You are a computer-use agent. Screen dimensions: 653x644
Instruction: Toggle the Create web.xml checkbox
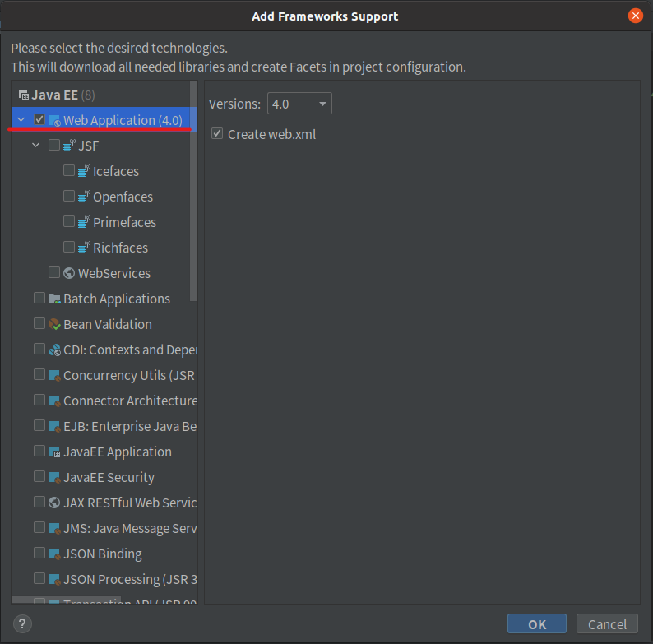tap(217, 134)
